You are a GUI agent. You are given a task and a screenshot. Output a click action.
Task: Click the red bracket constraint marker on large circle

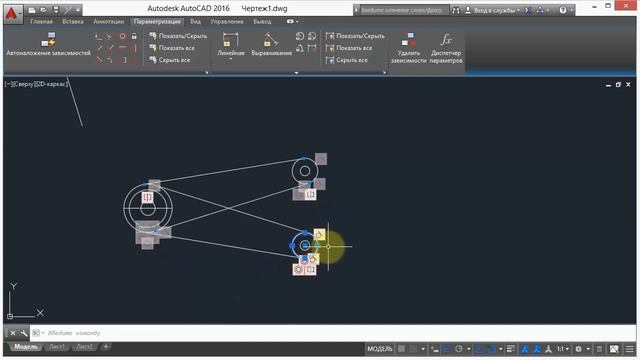147,198
